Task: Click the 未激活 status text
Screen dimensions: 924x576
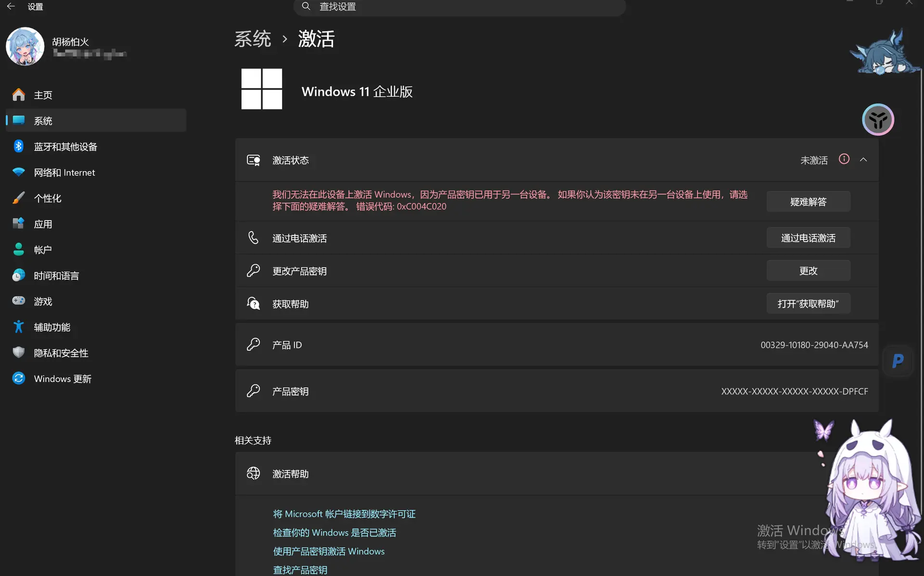Action: 814,160
